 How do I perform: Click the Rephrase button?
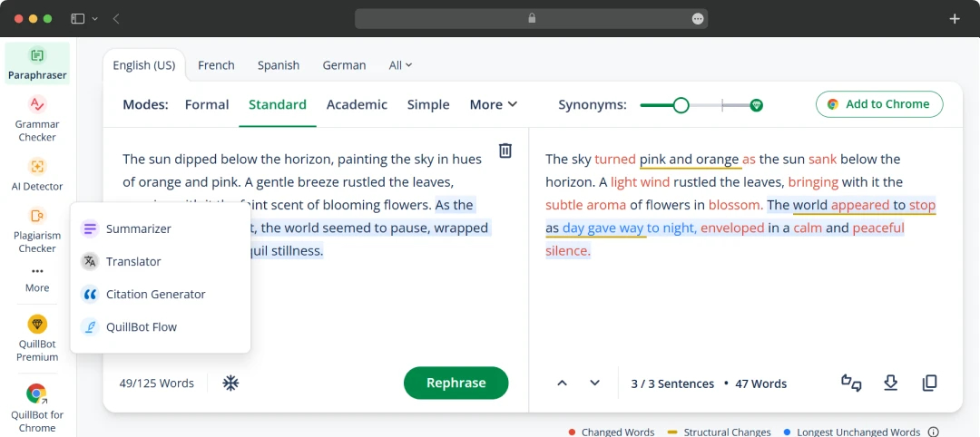click(456, 383)
